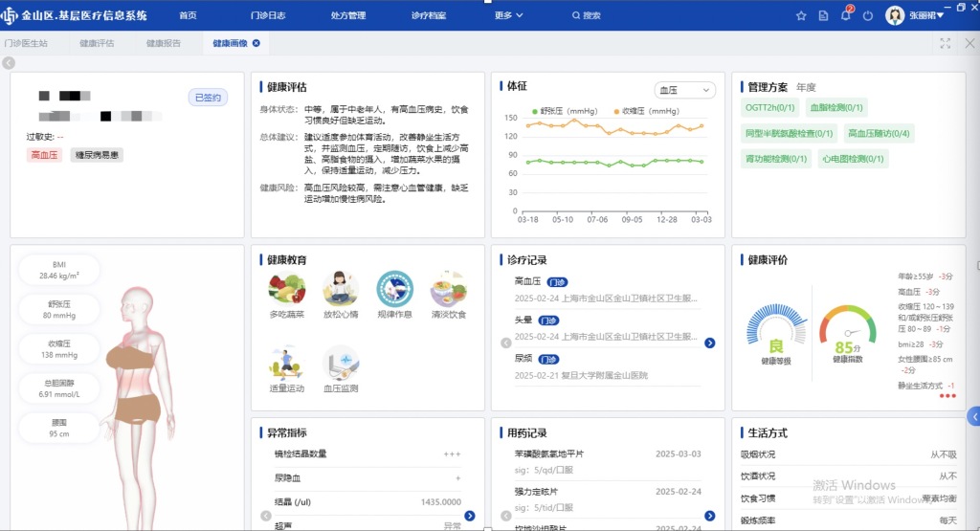Open the 血压 dropdown in 体征 panel

point(684,90)
